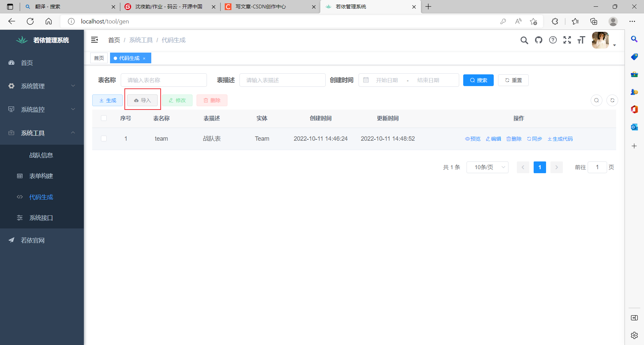Open new browser tab with plus button

tap(428, 7)
